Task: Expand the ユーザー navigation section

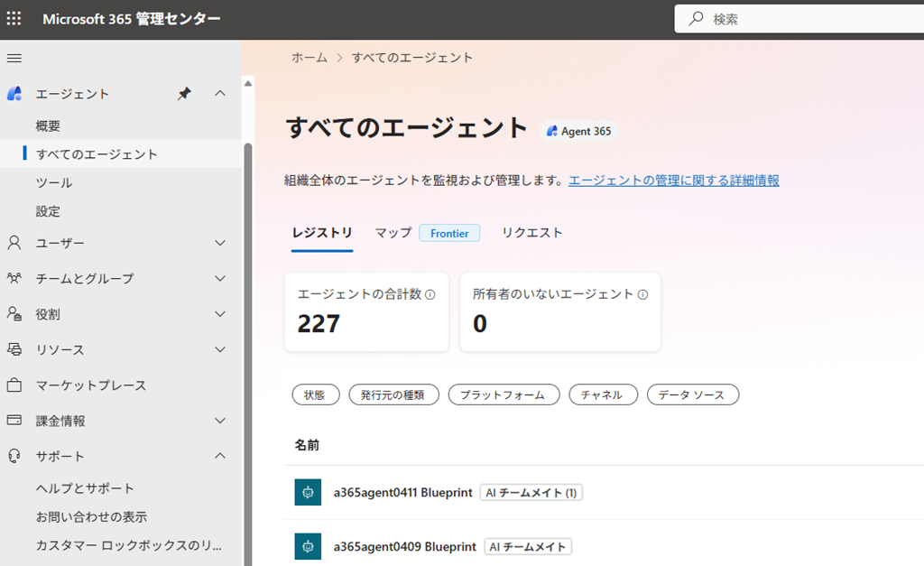Action: tap(220, 243)
